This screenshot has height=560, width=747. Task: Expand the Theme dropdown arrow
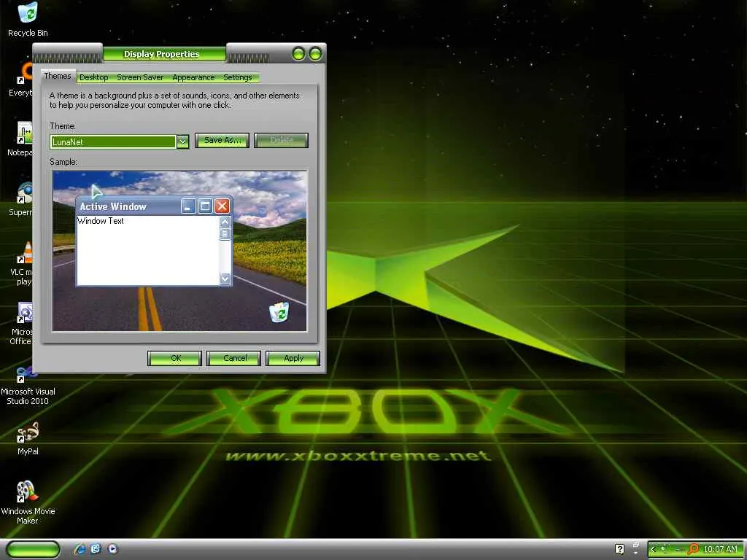pyautogui.click(x=183, y=141)
